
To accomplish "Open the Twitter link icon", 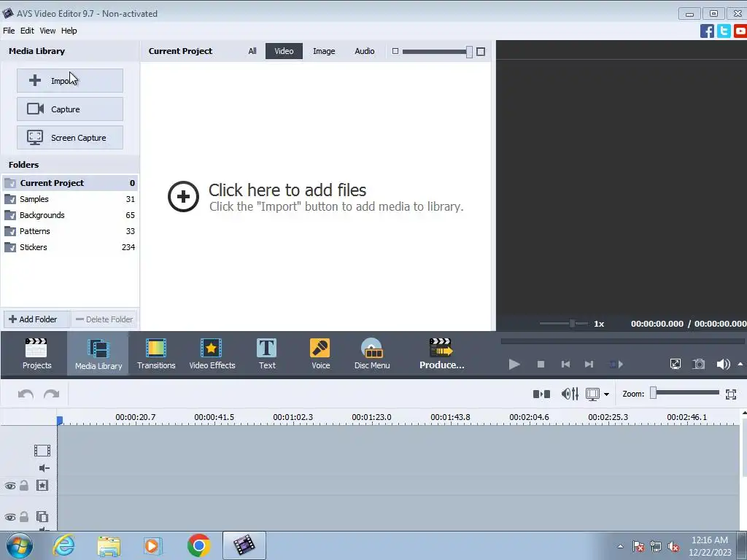I will point(724,31).
